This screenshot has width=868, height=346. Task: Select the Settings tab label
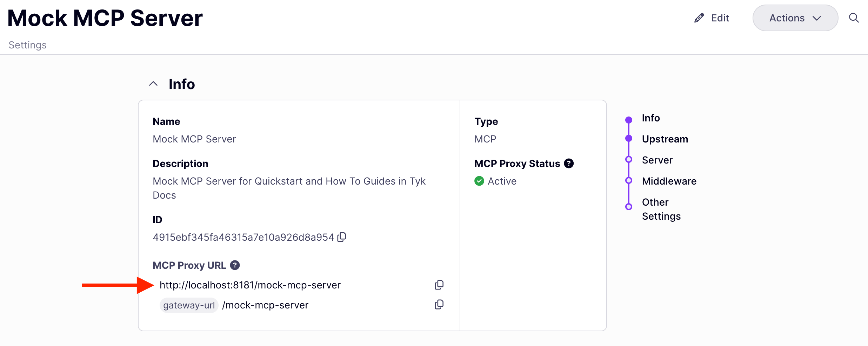[x=27, y=45]
